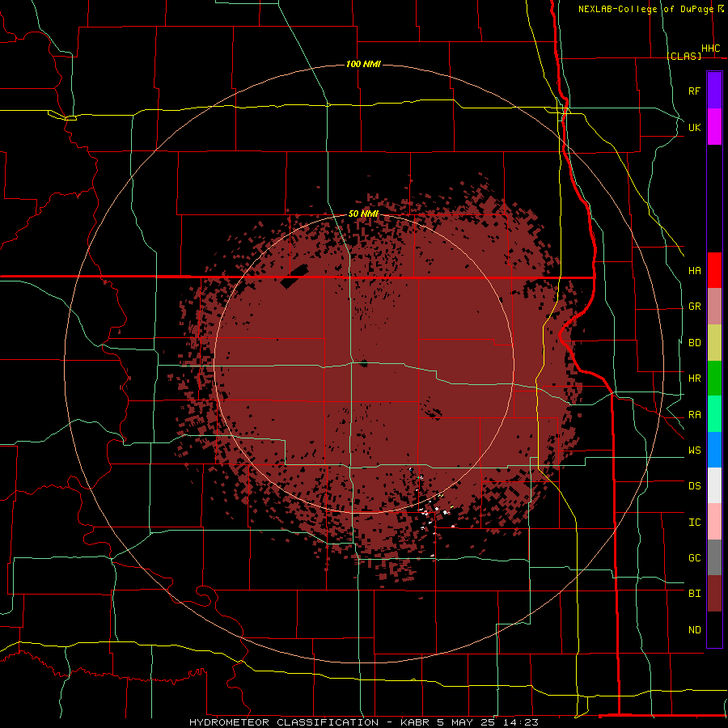This screenshot has width=728, height=728.
Task: Click the WS blue legend swatch
Action: point(714,450)
